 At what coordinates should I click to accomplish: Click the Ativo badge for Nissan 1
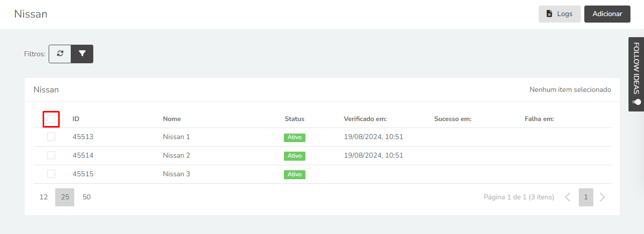coord(294,138)
